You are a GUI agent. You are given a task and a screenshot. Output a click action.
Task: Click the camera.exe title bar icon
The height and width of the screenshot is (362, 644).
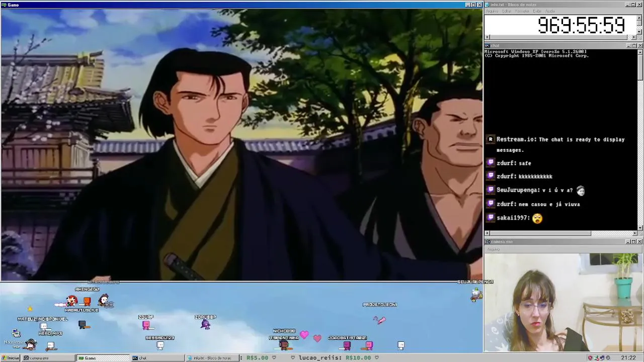pyautogui.click(x=487, y=242)
